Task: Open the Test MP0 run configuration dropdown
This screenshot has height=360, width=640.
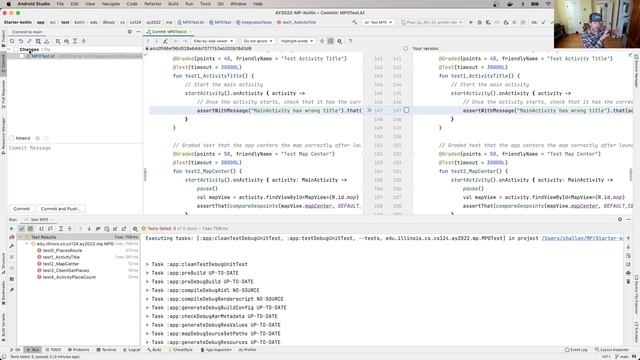Action: [x=378, y=22]
